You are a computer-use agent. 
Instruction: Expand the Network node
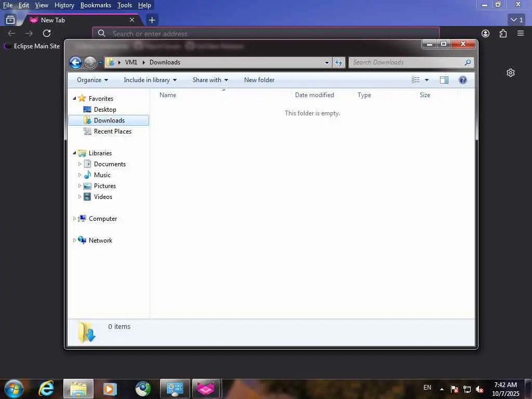[x=74, y=241]
